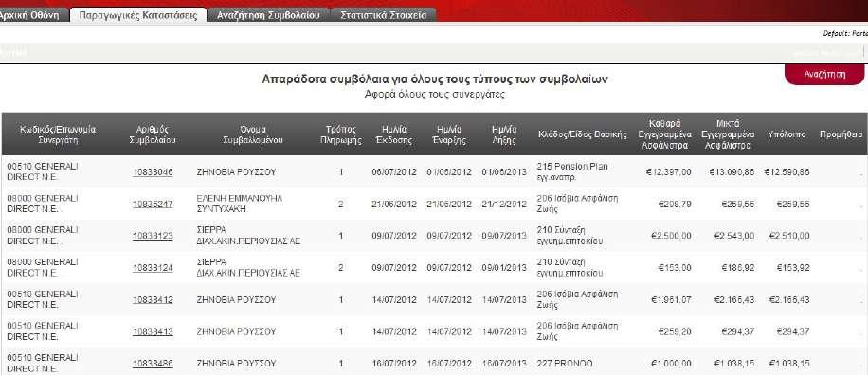
Task: Select net premium €259,20
Action: tap(675, 331)
